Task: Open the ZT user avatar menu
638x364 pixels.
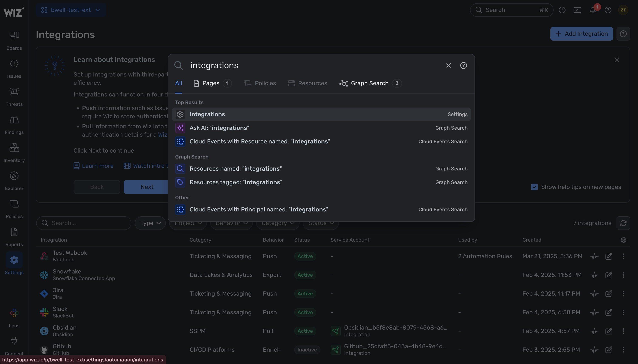Action: 623,10
